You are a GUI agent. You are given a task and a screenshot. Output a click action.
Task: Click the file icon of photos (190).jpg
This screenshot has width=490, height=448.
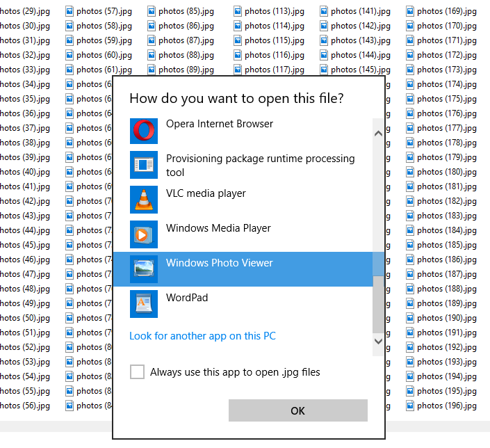click(x=410, y=318)
